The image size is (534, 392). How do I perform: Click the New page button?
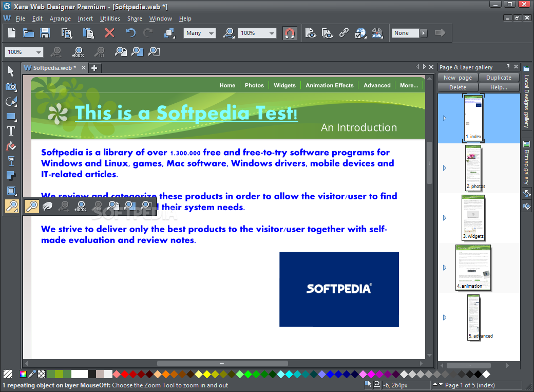457,78
